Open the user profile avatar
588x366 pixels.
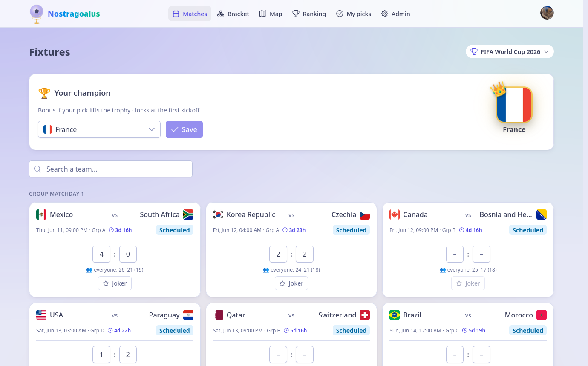(547, 13)
